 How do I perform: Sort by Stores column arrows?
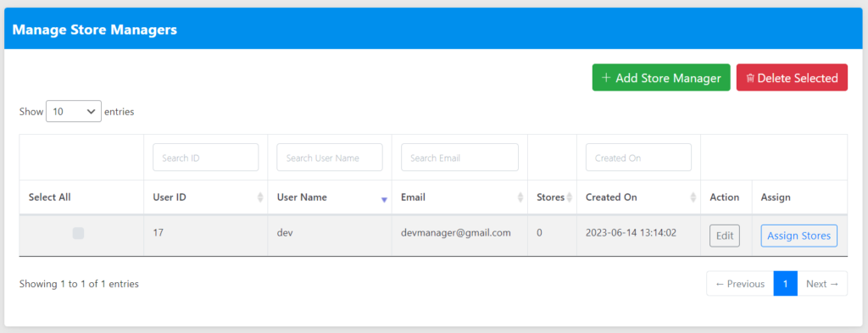pyautogui.click(x=569, y=197)
